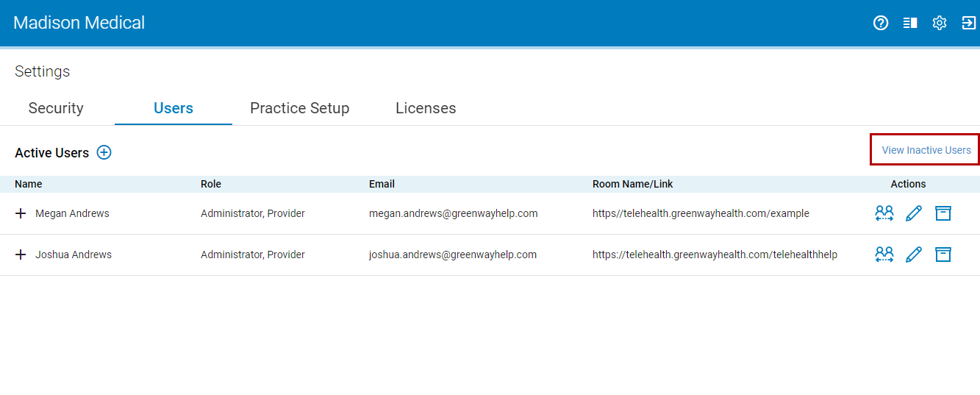This screenshot has height=395, width=980.
Task: Select the name Megan Andrews
Action: point(72,213)
